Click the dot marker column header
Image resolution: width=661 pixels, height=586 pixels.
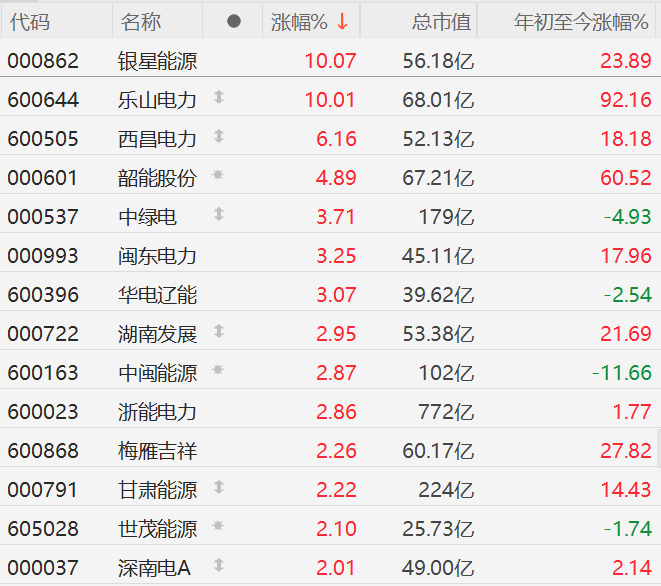pos(234,21)
